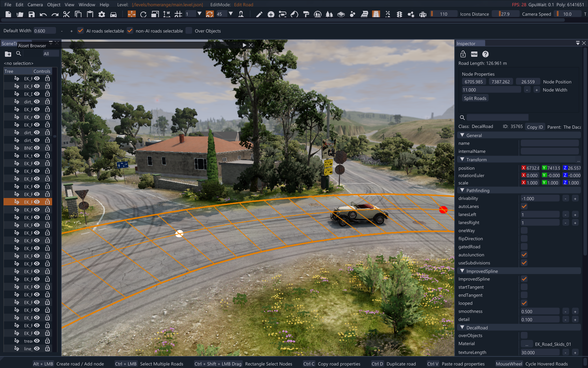The width and height of the screenshot is (588, 368).
Task: Uncheck the autoLanes checkbox
Action: tap(524, 206)
